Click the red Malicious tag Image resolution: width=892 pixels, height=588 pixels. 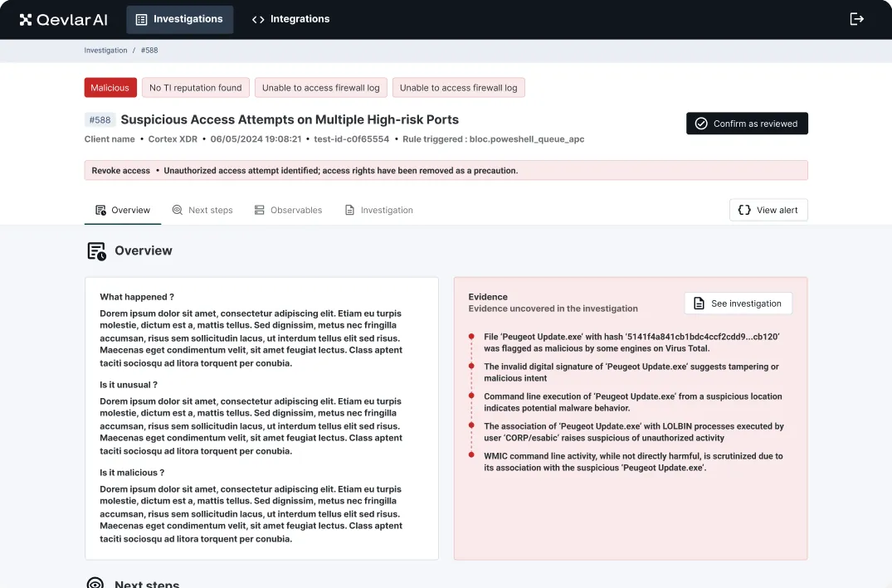pyautogui.click(x=110, y=88)
